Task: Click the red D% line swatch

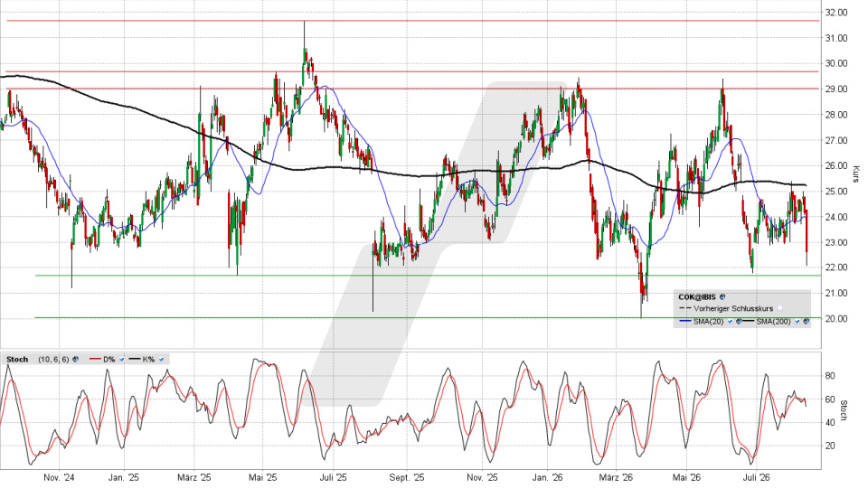Action: coord(95,359)
